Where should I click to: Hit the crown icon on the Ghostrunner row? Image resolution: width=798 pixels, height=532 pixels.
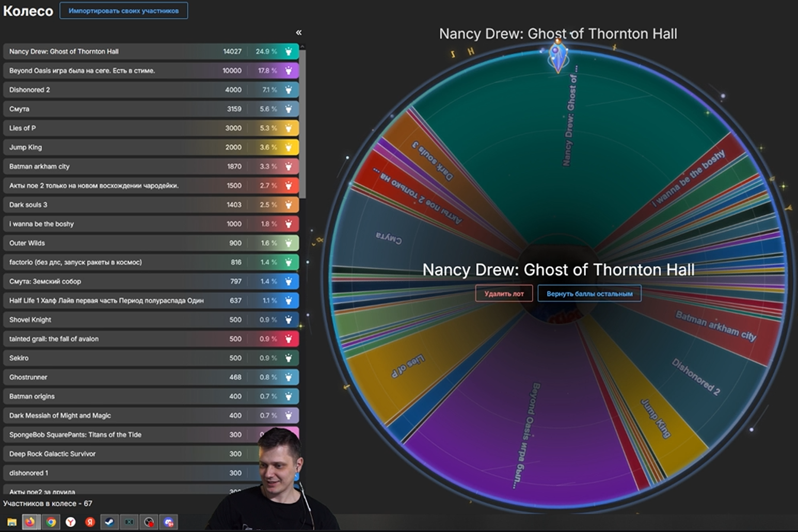pyautogui.click(x=289, y=377)
